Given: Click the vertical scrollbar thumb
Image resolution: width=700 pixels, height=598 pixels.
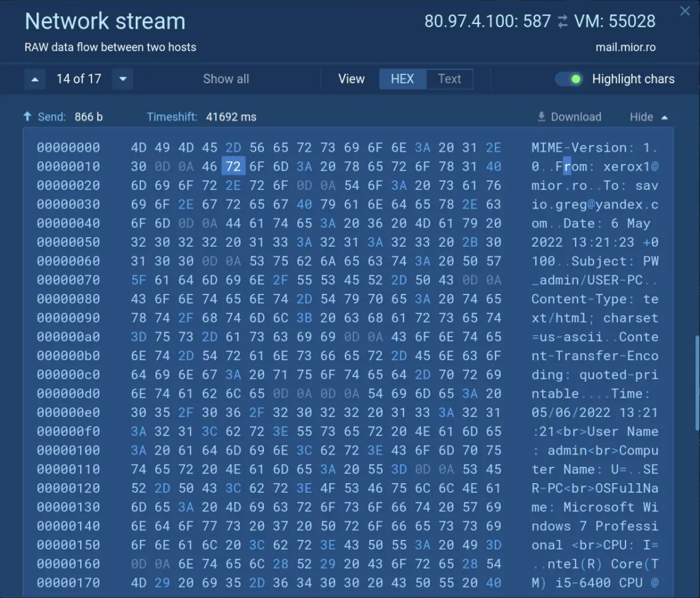Looking at the screenshot, I should [x=697, y=383].
